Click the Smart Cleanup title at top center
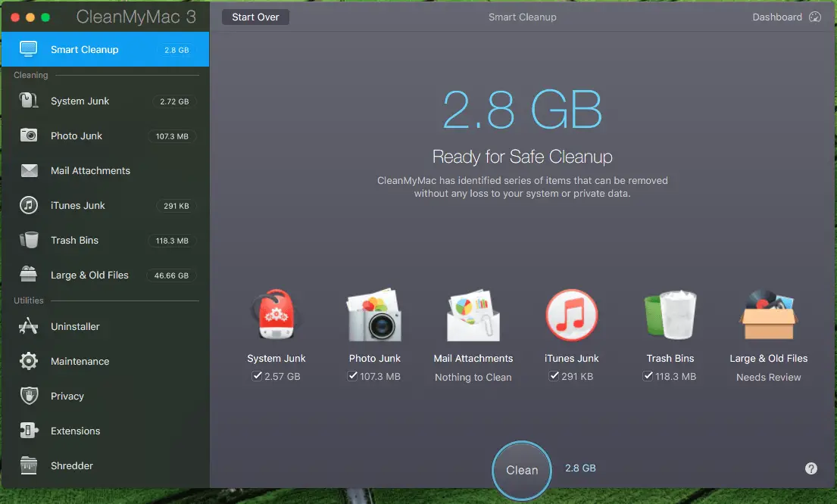The height and width of the screenshot is (504, 837). pos(522,17)
